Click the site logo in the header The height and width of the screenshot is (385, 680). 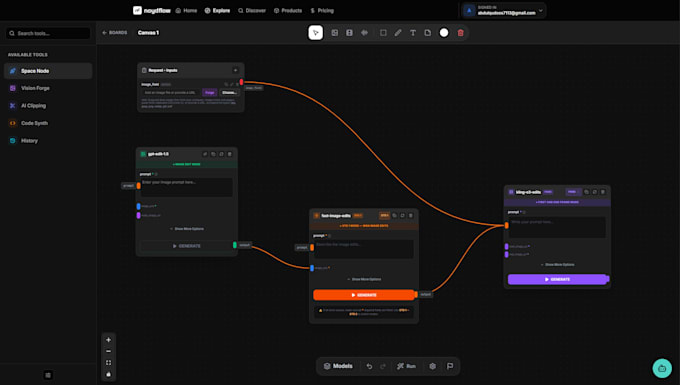pyautogui.click(x=151, y=10)
